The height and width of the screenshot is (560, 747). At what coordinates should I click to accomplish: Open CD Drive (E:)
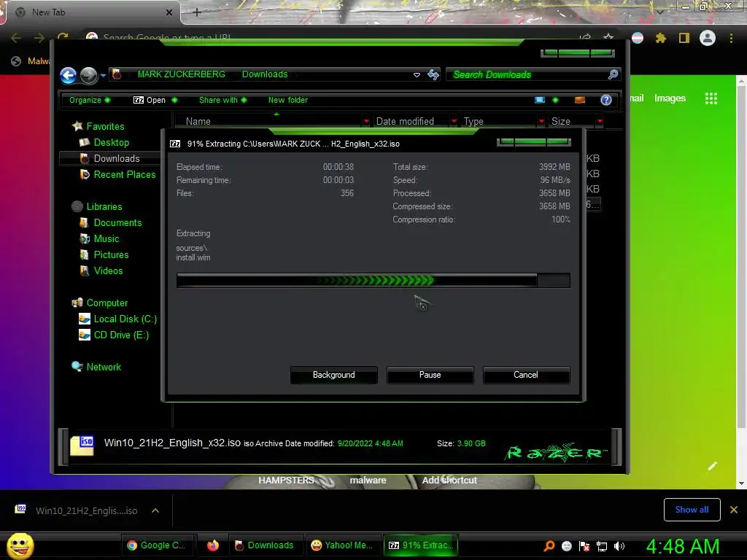point(114,335)
